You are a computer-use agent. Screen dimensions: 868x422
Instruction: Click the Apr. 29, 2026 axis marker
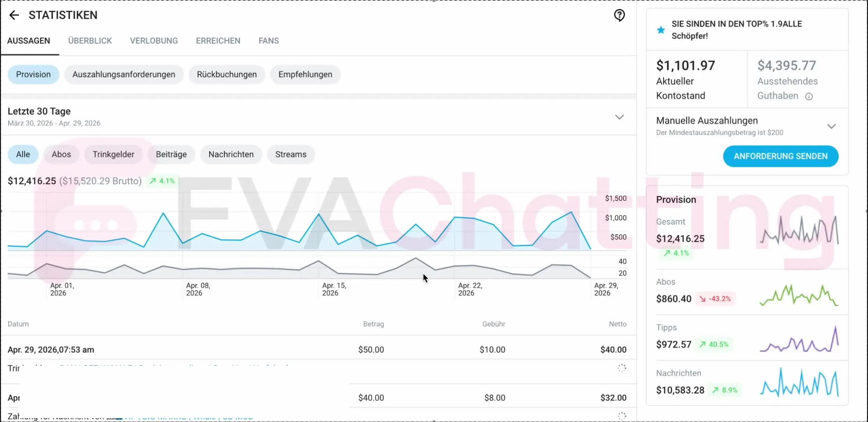[x=606, y=289]
